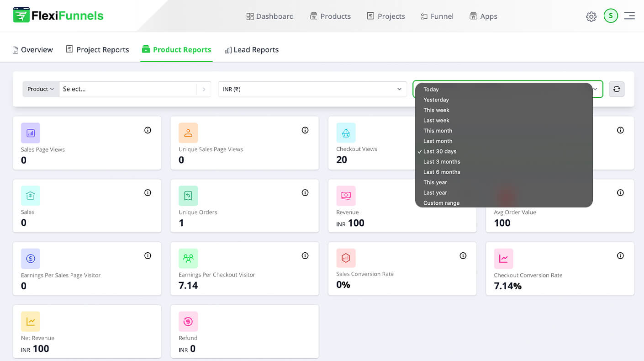644x361 pixels.
Task: Open the settings gear icon
Action: click(x=591, y=17)
